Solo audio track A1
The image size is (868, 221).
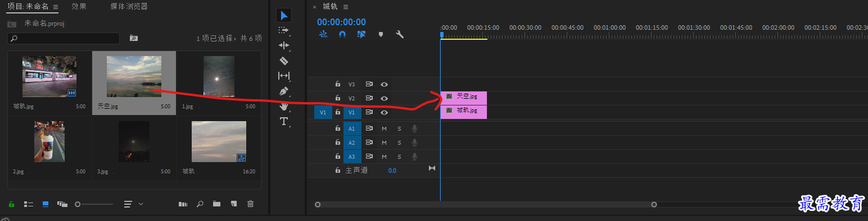[x=400, y=128]
